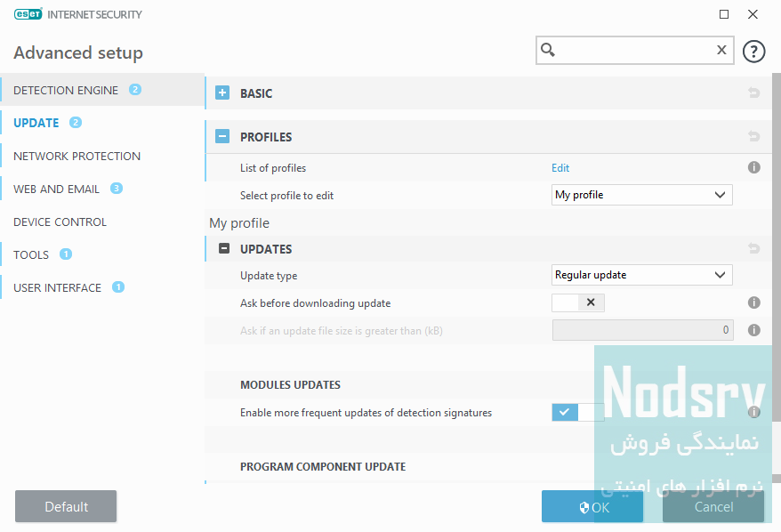Click the PROGRAM COMPONENT UPDATE heading
This screenshot has width=781, height=532.
(x=323, y=467)
